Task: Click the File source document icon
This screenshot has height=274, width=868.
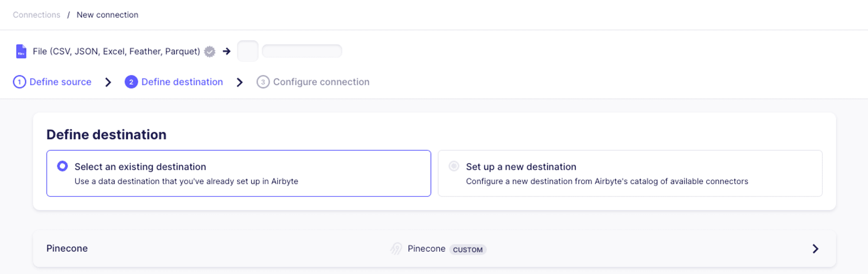Action: 20,51
